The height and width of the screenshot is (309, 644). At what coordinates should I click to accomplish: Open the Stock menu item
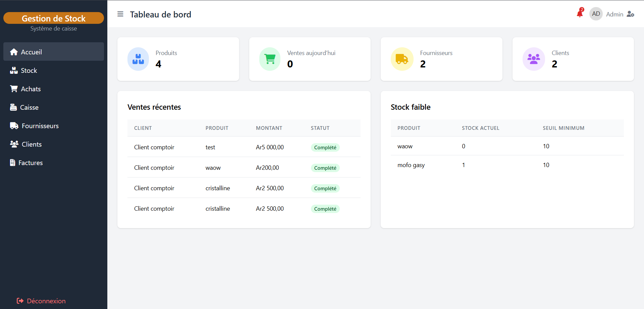(x=29, y=70)
